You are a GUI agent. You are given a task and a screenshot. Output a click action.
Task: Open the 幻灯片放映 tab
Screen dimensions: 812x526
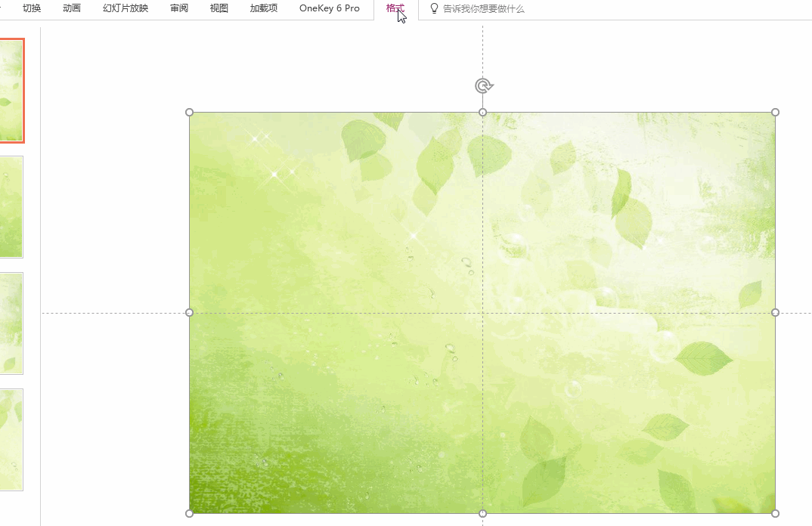[126, 8]
